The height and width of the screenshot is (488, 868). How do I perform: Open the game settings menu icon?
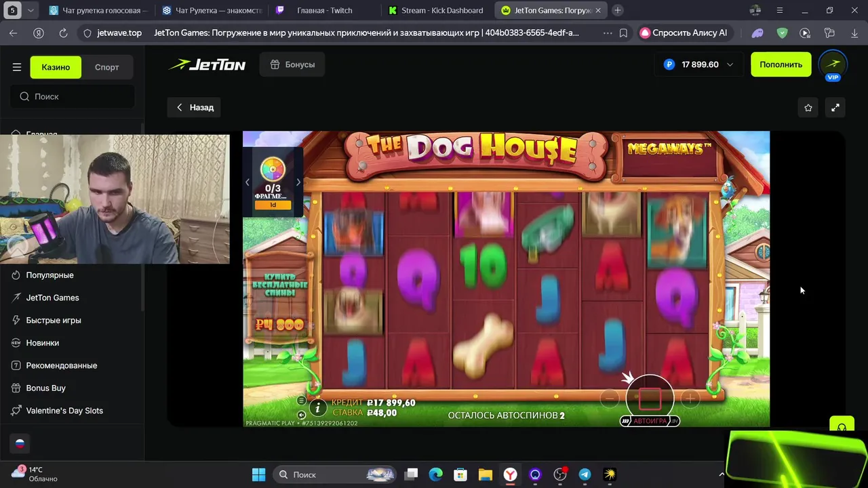(x=302, y=401)
